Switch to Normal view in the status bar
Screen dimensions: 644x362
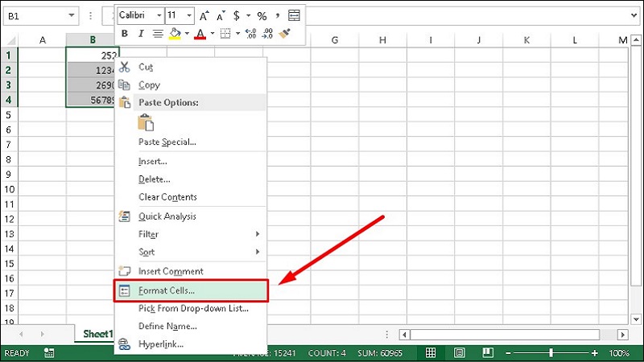(x=431, y=352)
